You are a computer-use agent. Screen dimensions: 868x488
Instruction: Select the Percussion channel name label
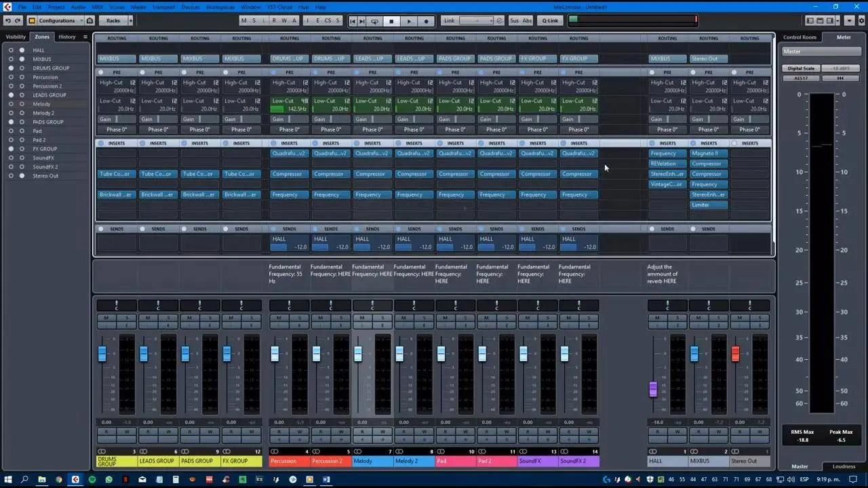pyautogui.click(x=289, y=461)
